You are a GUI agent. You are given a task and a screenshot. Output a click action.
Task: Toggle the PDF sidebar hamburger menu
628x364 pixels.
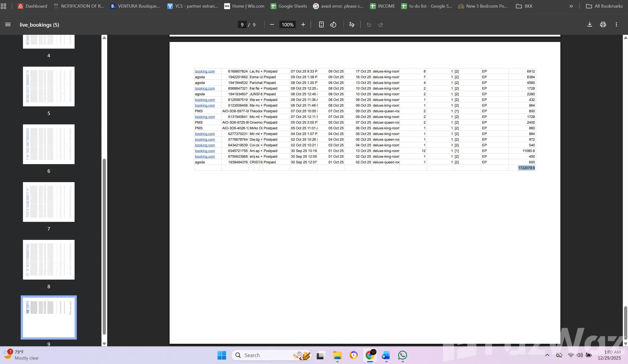pos(8,24)
